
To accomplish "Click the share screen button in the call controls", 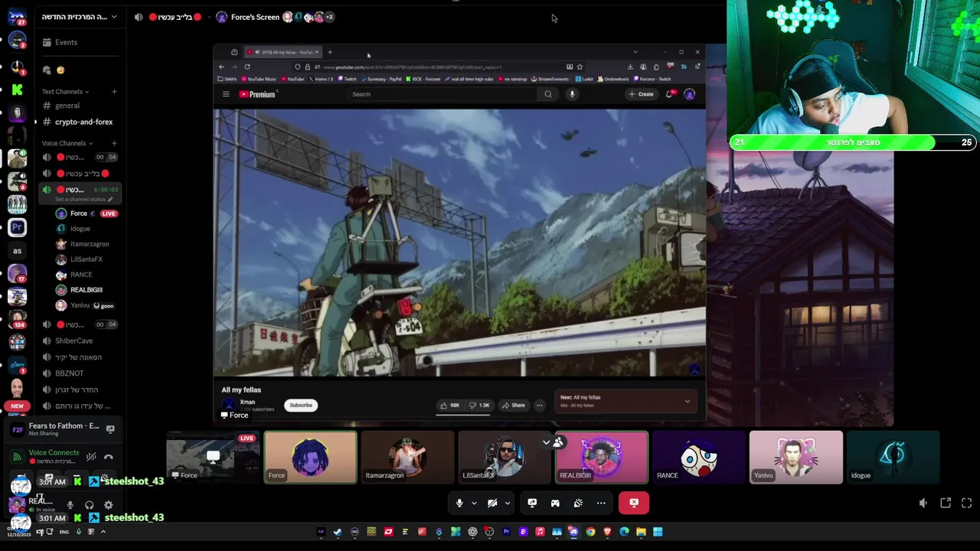I will [x=532, y=503].
